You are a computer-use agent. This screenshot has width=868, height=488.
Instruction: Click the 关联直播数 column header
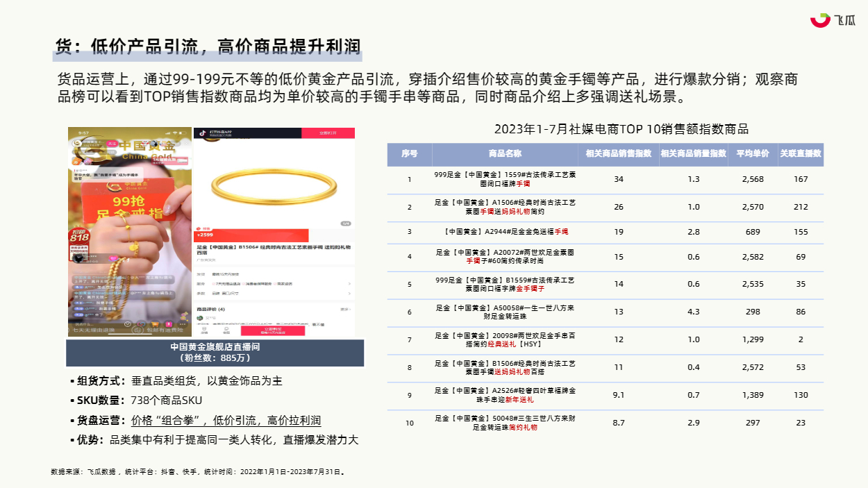point(801,153)
